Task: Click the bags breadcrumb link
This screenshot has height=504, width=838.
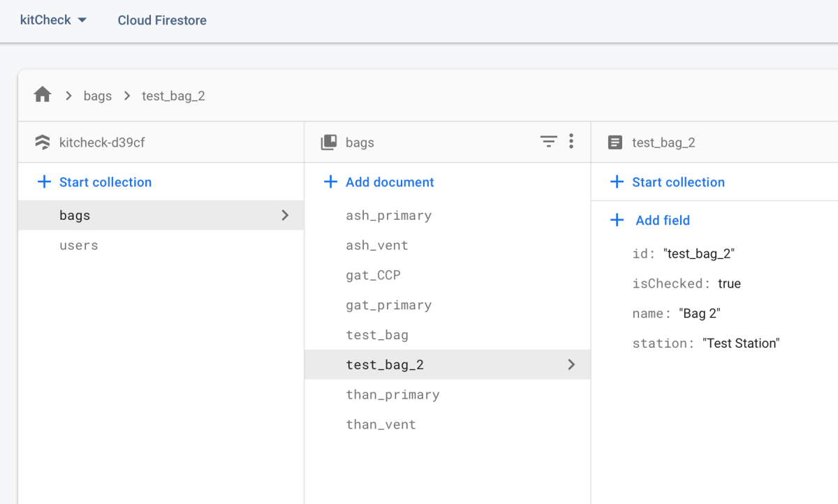Action: (98, 96)
